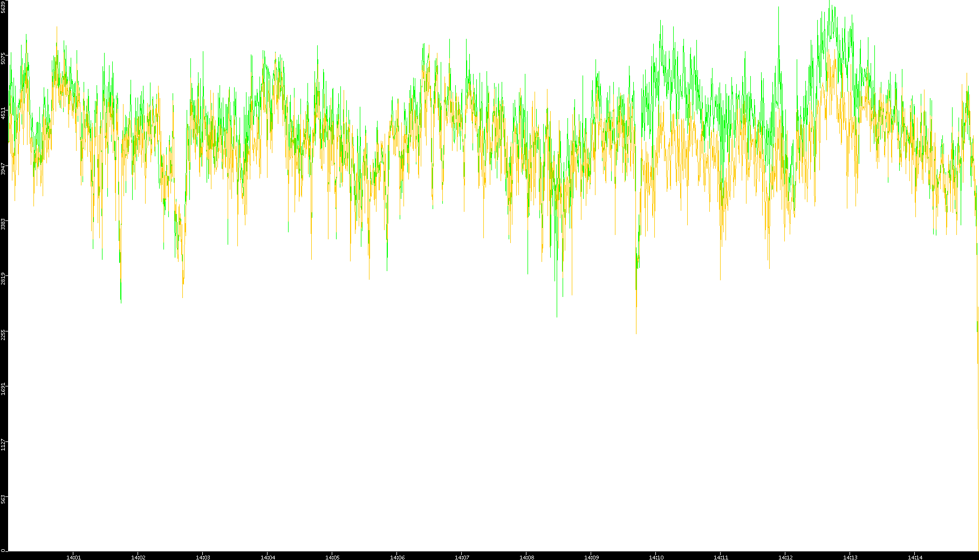979x560 pixels.
Task: Select the 14:05 time marker
Action: pos(332,557)
